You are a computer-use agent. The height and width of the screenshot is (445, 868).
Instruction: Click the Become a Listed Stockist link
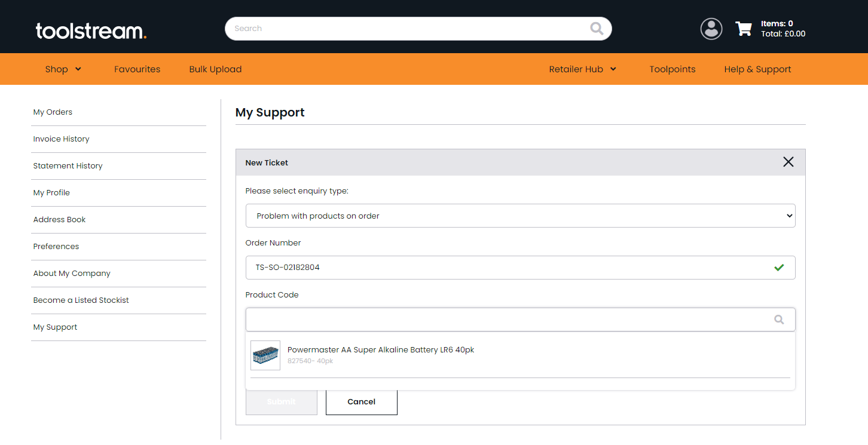81,300
